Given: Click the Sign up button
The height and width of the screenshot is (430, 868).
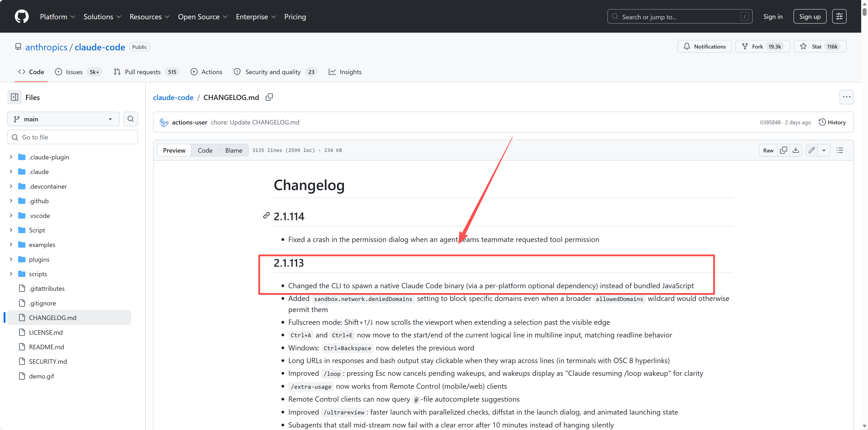Looking at the screenshot, I should click(810, 17).
